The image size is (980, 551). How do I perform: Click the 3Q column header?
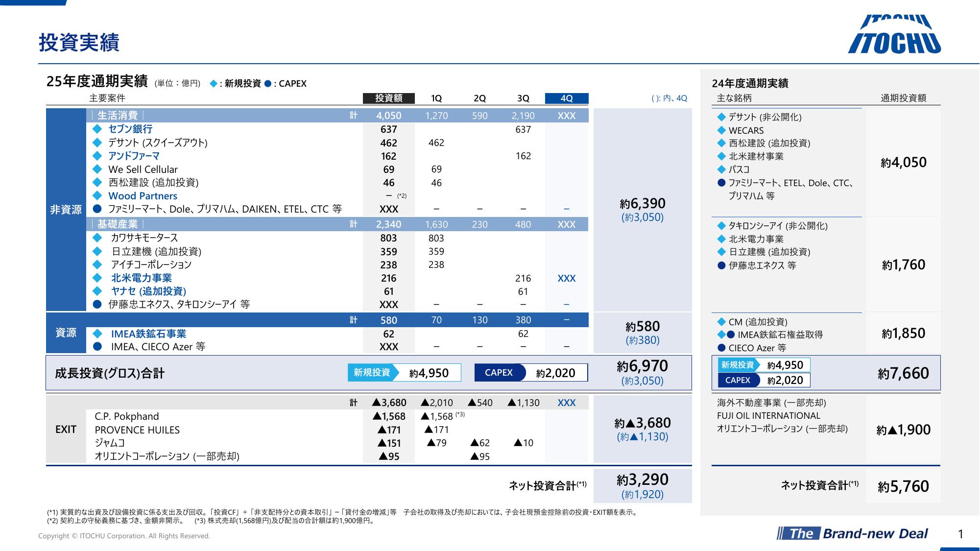[523, 98]
